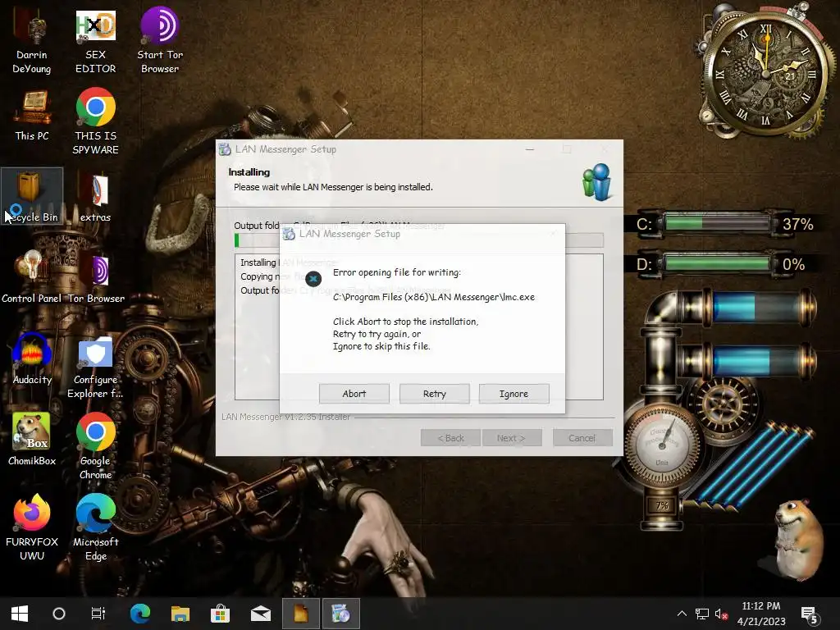Open the Mail app from the taskbar
840x630 pixels.
click(x=260, y=614)
